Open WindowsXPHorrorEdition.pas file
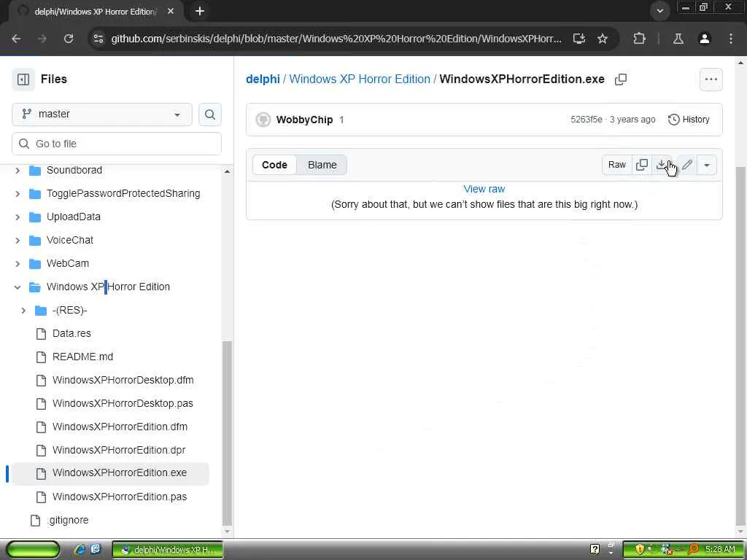Screen dimensions: 747x560 coord(120,497)
